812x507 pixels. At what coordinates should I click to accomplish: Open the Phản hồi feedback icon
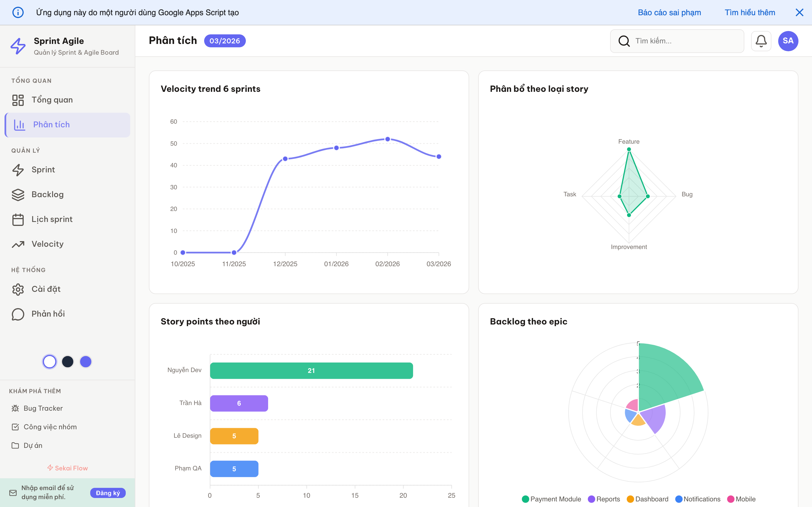[18, 314]
